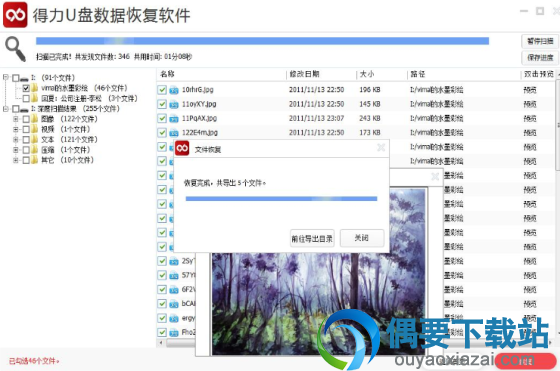This screenshot has height=371, width=560.
Task: Click the logo icon in 文件恢复 dialog
Action: click(x=182, y=148)
